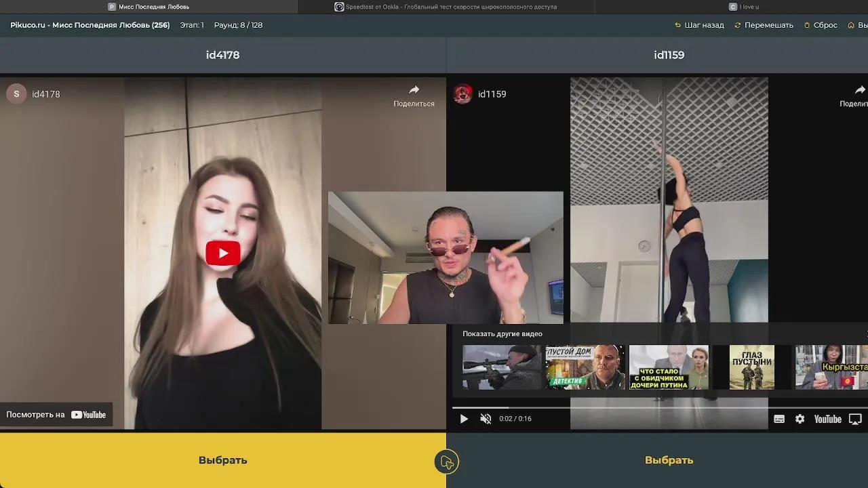Click the AirPlay icon in the right player
Image resolution: width=868 pixels, height=488 pixels.
[855, 419]
